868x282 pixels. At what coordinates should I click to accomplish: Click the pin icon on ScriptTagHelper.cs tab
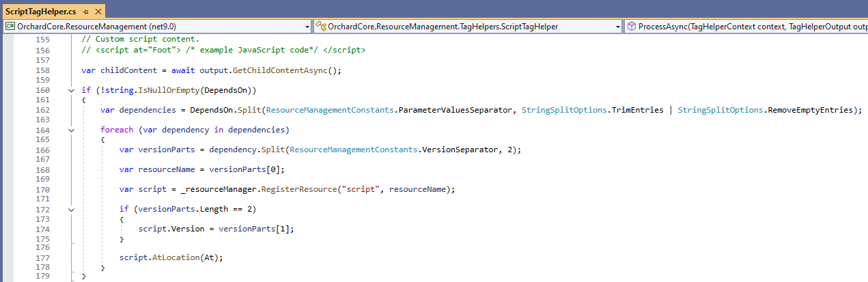(85, 12)
